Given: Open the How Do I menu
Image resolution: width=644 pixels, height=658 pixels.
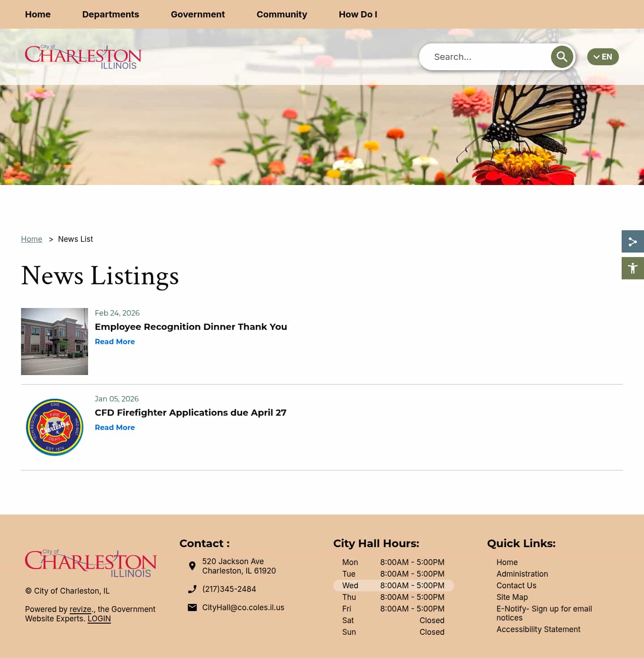Looking at the screenshot, I should click(358, 14).
